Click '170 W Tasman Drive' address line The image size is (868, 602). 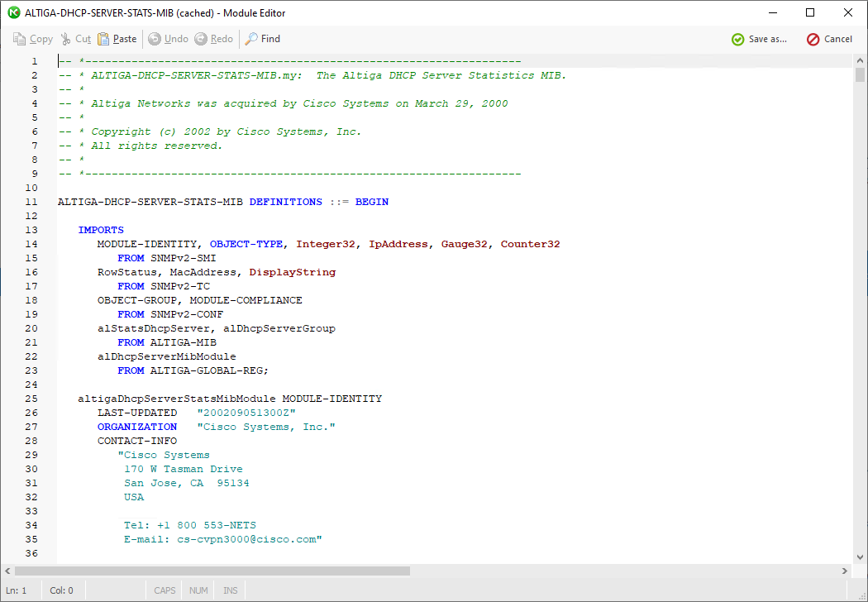184,469
